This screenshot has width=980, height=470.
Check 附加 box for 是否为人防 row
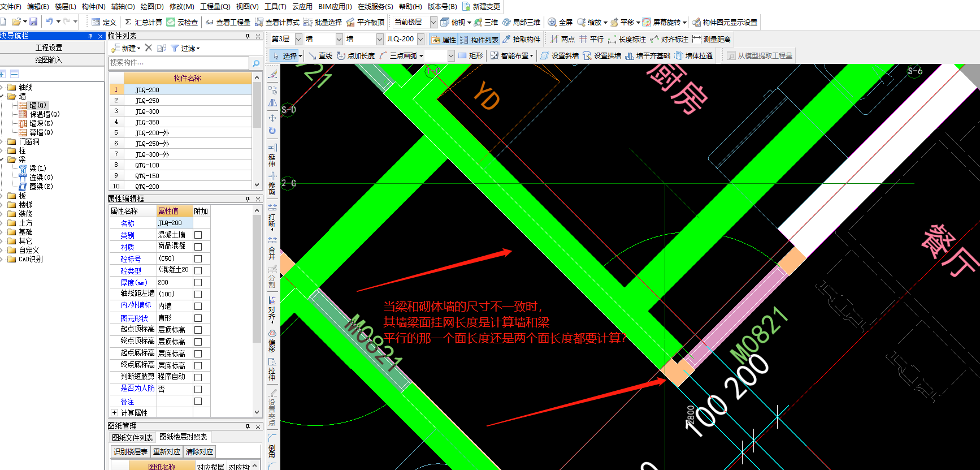coord(198,389)
